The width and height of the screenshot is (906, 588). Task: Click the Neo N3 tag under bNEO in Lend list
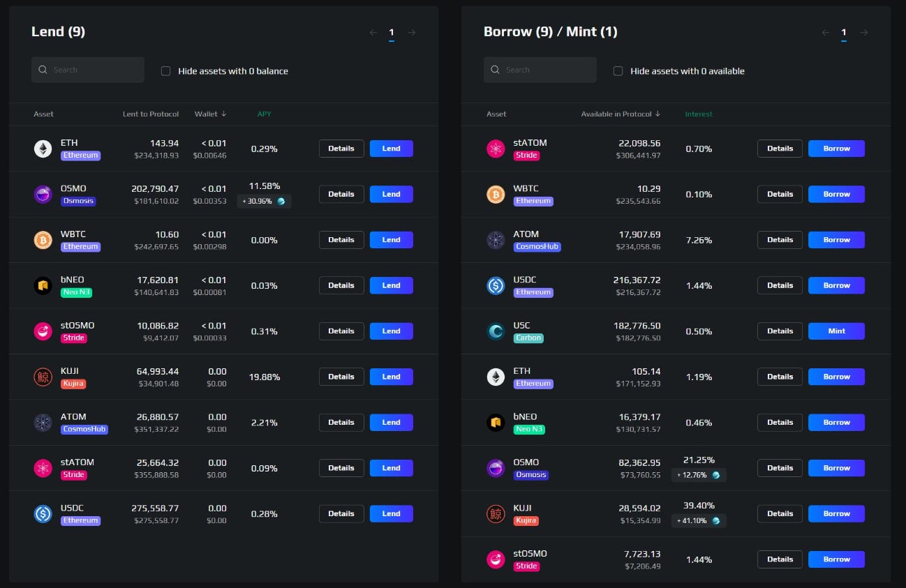(x=76, y=292)
